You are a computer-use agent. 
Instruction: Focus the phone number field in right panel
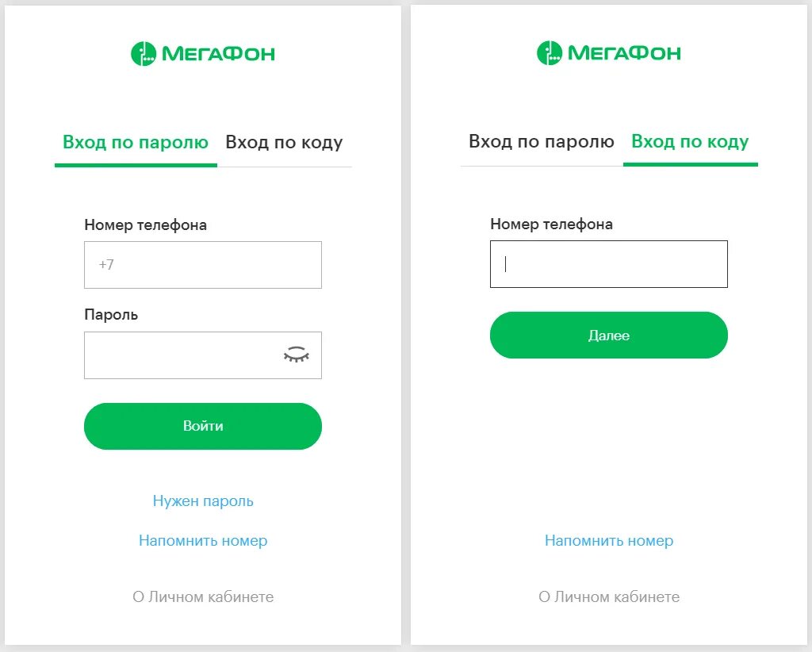coord(609,264)
